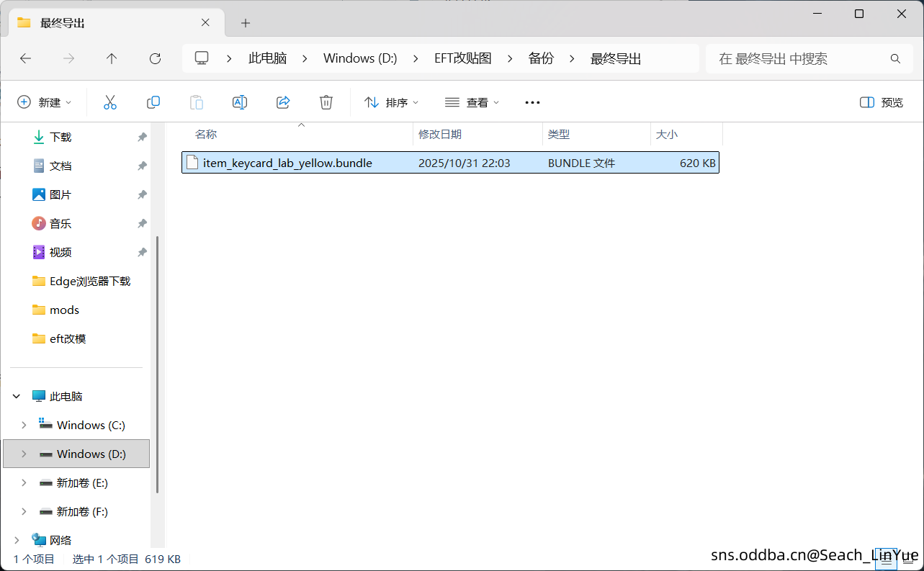
Task: Open the 查看 view options dropdown
Action: [472, 102]
